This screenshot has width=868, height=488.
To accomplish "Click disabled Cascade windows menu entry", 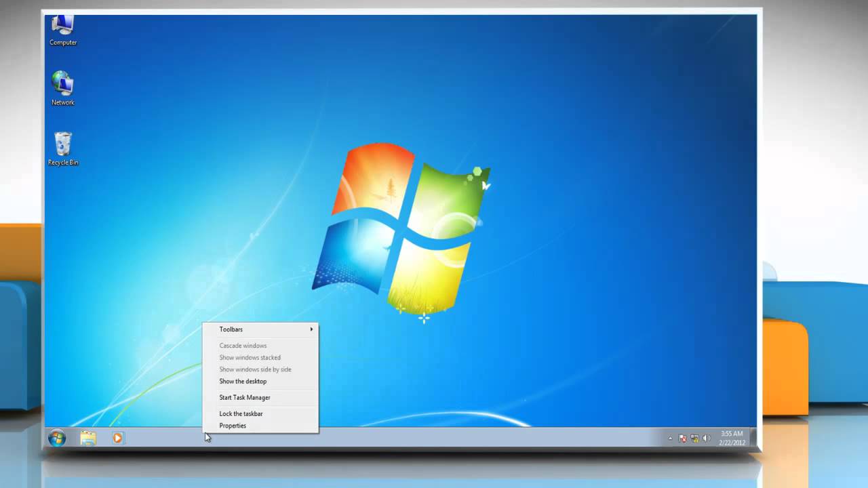I will 261,346.
